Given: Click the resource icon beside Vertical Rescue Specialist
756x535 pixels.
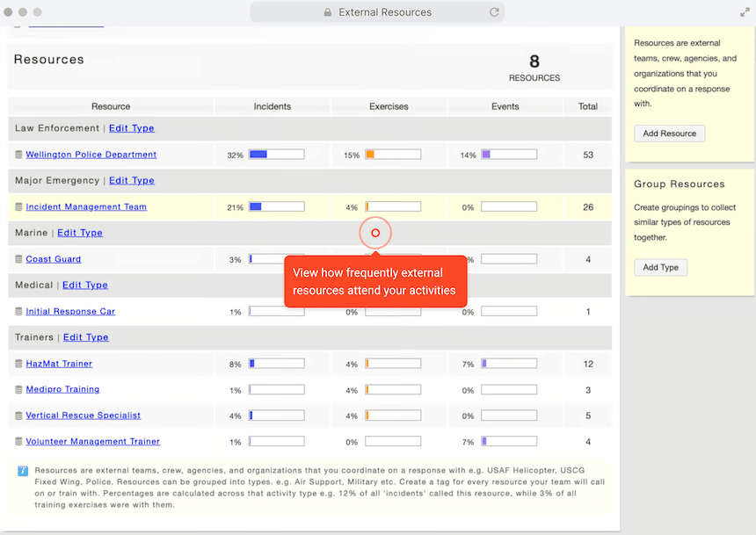Looking at the screenshot, I should [x=18, y=415].
